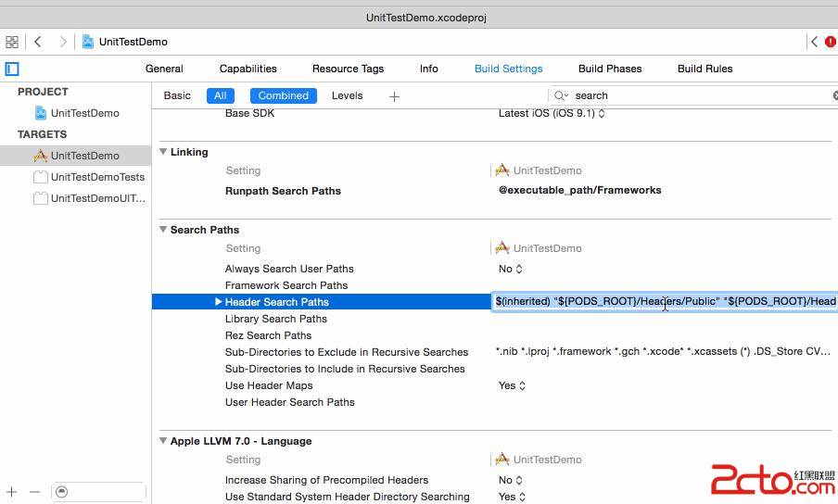
Task: Open the Build Phases tab
Action: click(x=609, y=69)
